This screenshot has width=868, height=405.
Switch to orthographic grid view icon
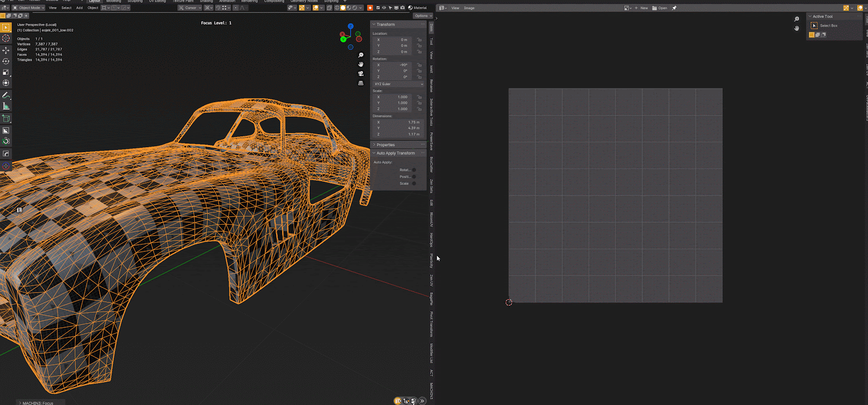[361, 83]
